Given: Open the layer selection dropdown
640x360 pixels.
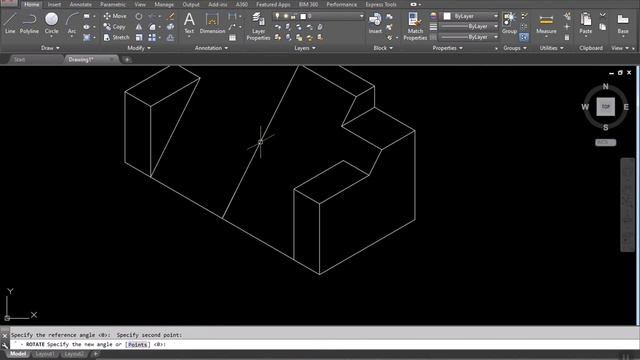Looking at the screenshot, I should click(x=319, y=16).
